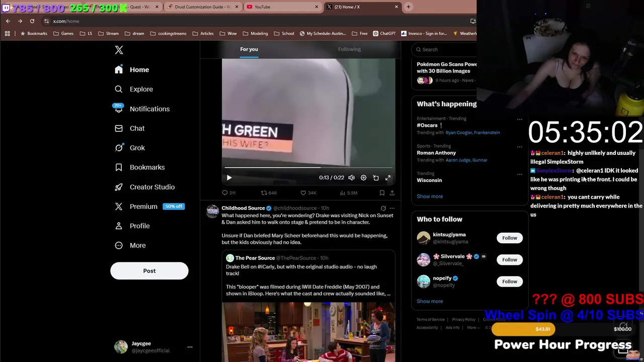Open the Stream bookmark folder
Screen dimensions: 644x362
pos(109,34)
